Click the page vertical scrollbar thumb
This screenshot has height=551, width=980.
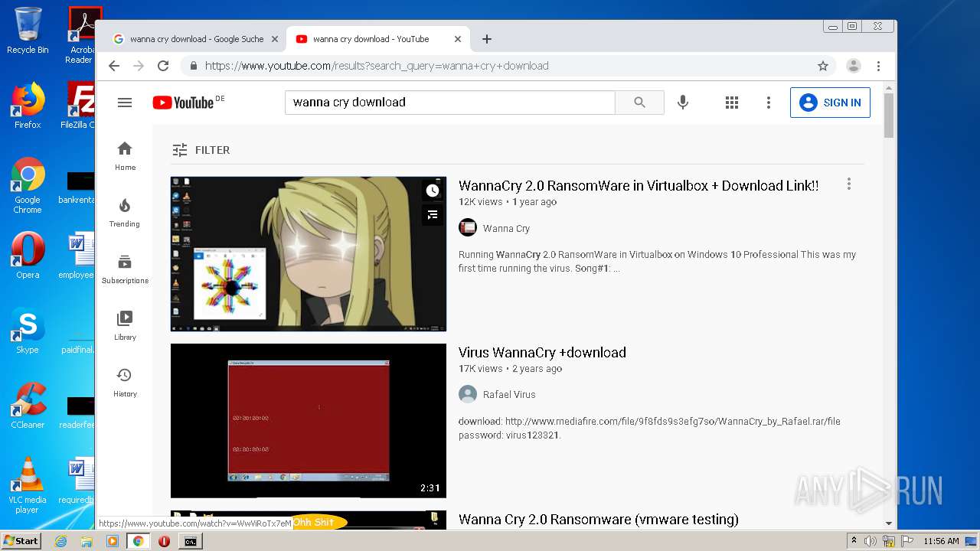tap(889, 115)
